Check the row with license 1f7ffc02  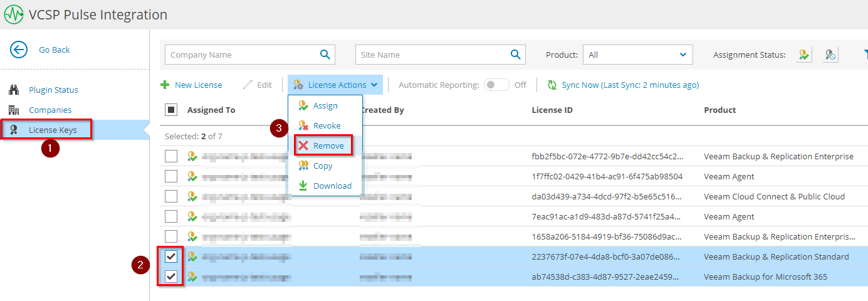[171, 176]
